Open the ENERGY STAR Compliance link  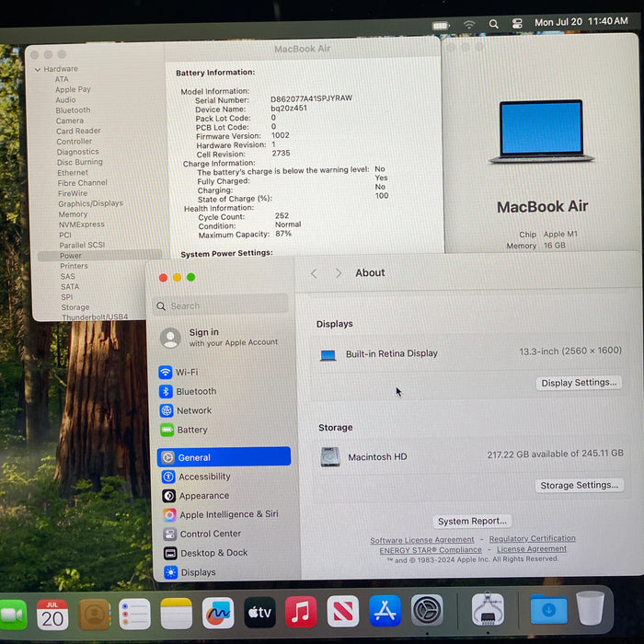tap(431, 550)
